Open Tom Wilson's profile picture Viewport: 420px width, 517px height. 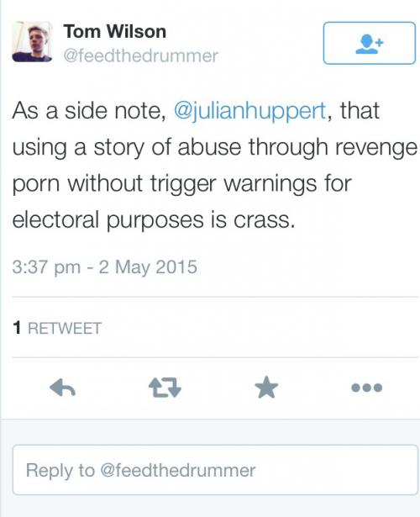click(32, 41)
